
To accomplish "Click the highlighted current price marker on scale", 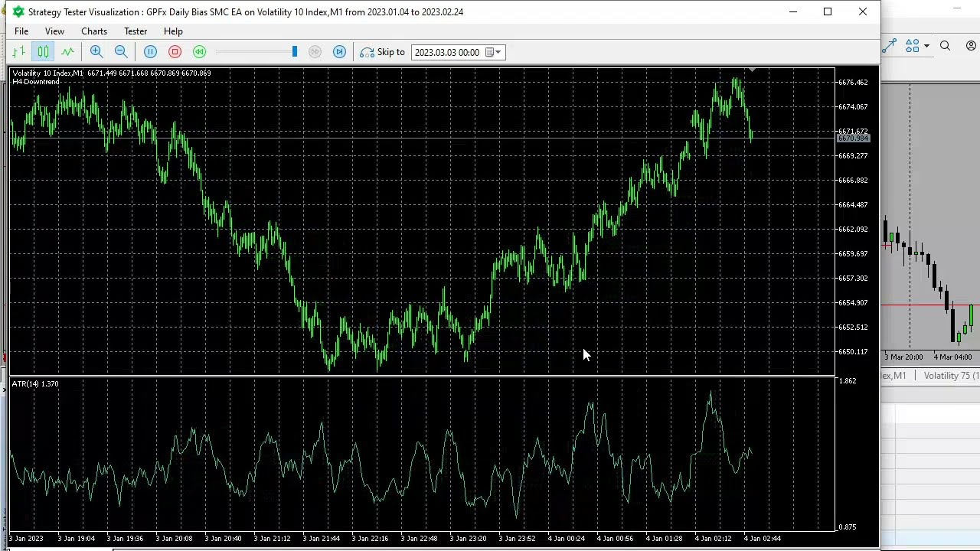I will (x=853, y=139).
